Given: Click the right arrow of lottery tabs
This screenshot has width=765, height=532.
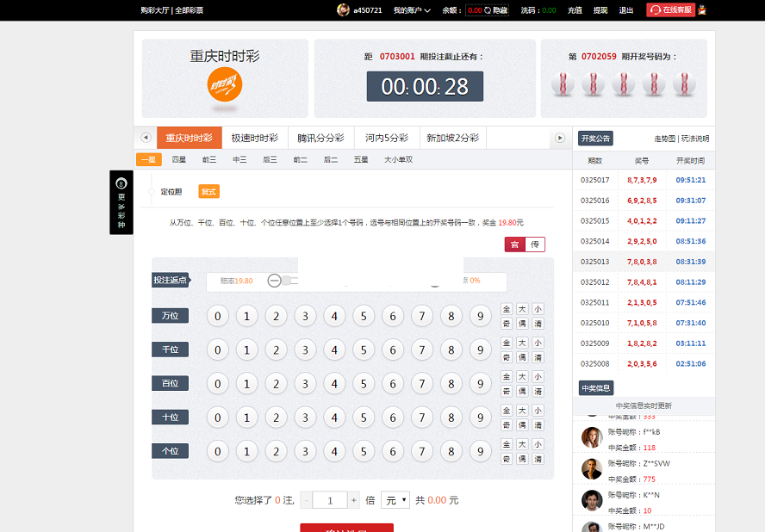Looking at the screenshot, I should pos(560,138).
